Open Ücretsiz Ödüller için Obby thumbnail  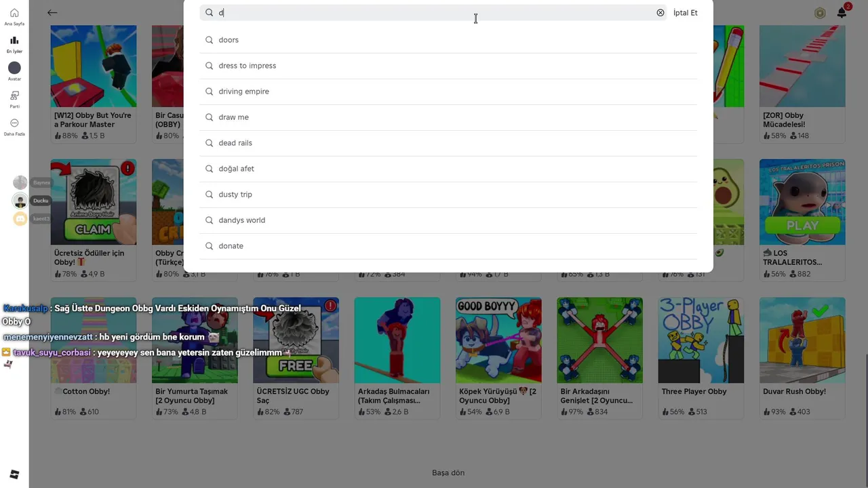pyautogui.click(x=94, y=202)
